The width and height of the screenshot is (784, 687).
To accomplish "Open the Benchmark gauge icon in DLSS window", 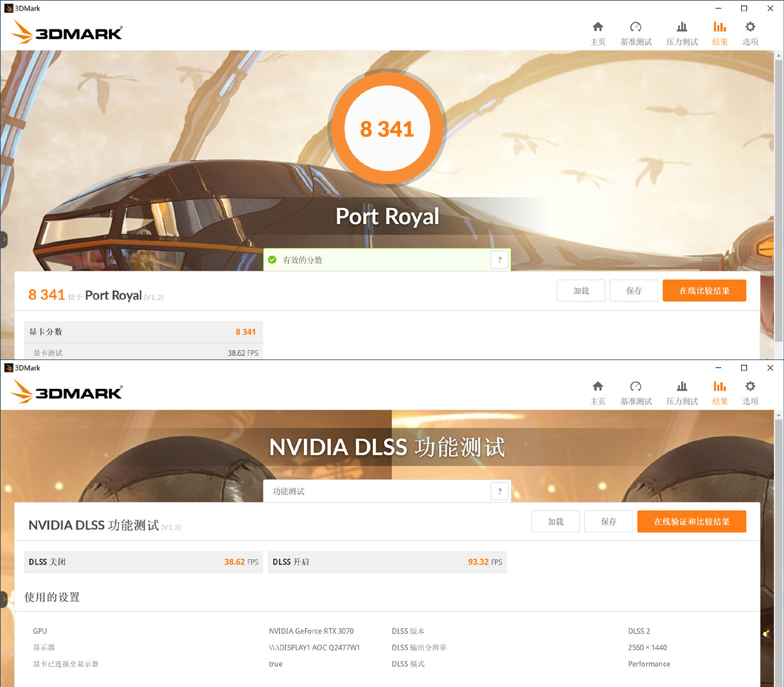I will coord(636,391).
